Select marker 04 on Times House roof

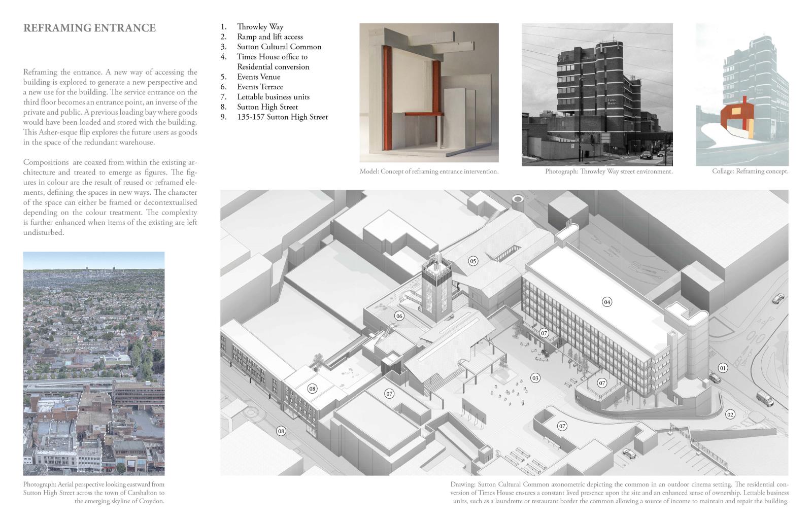pos(607,302)
